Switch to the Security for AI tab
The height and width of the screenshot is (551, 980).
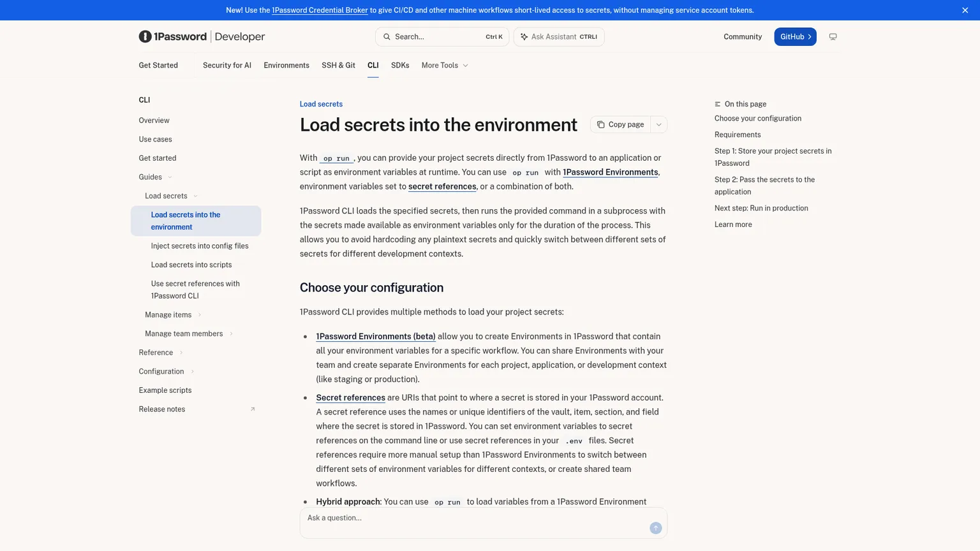point(227,65)
